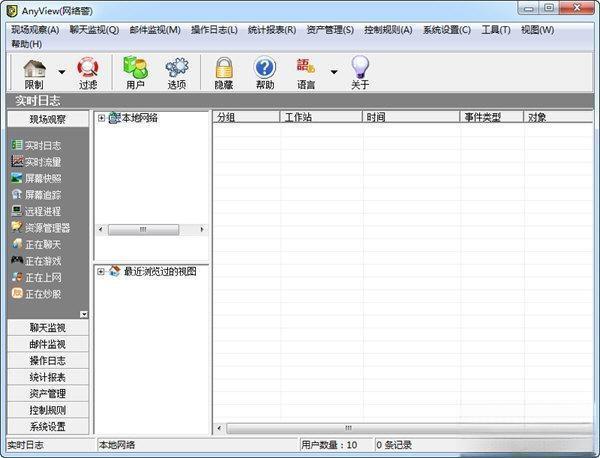Click the tree panel horizontal scrollbar thumb
600x458 pixels.
[x=143, y=230]
